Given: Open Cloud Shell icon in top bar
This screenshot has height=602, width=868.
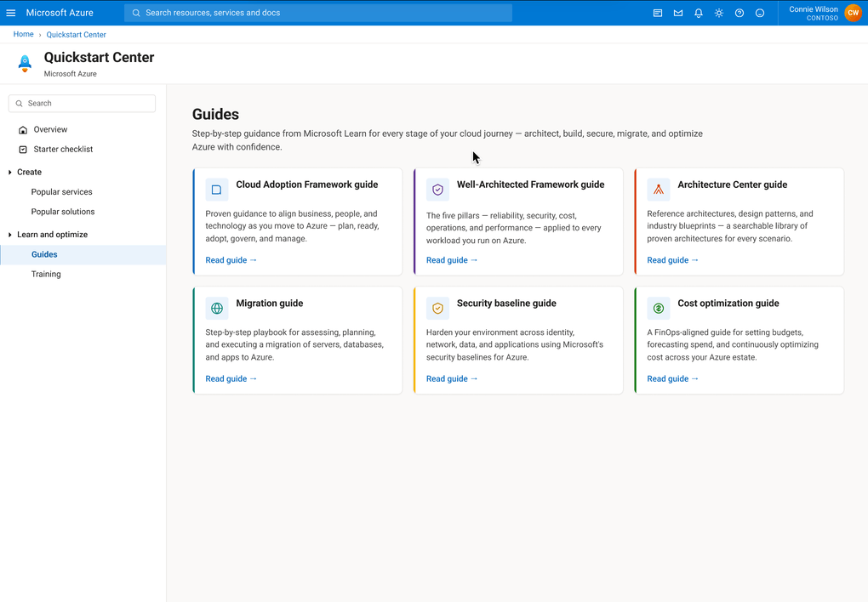Looking at the screenshot, I should pos(658,13).
